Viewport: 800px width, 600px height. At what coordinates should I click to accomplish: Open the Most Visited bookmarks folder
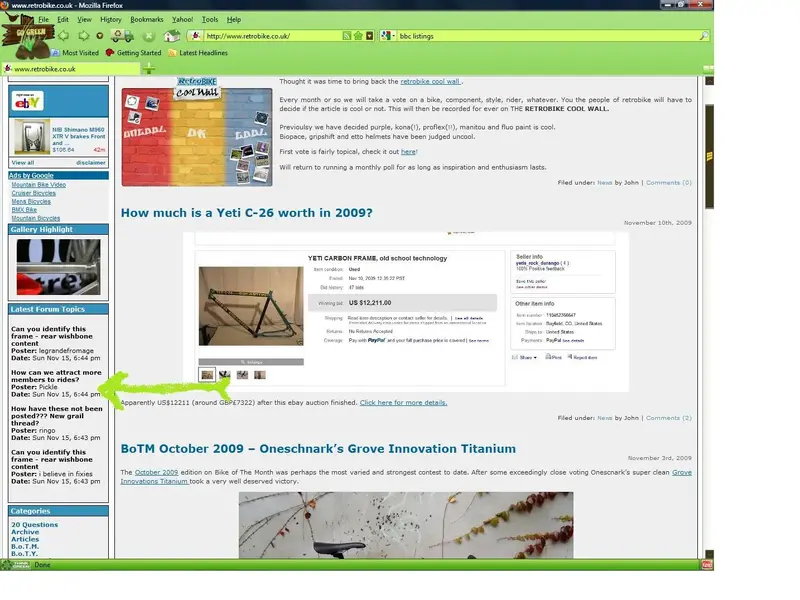pyautogui.click(x=75, y=53)
